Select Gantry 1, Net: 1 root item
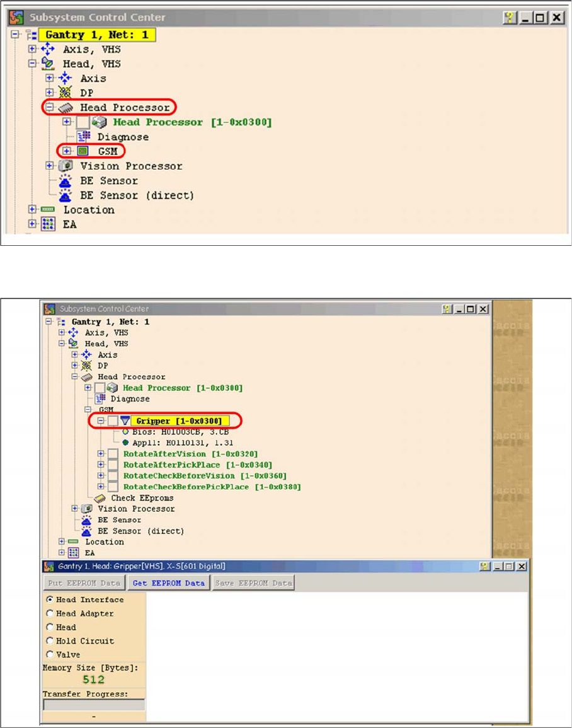Viewport: 572px width, 728px height. tap(96, 35)
